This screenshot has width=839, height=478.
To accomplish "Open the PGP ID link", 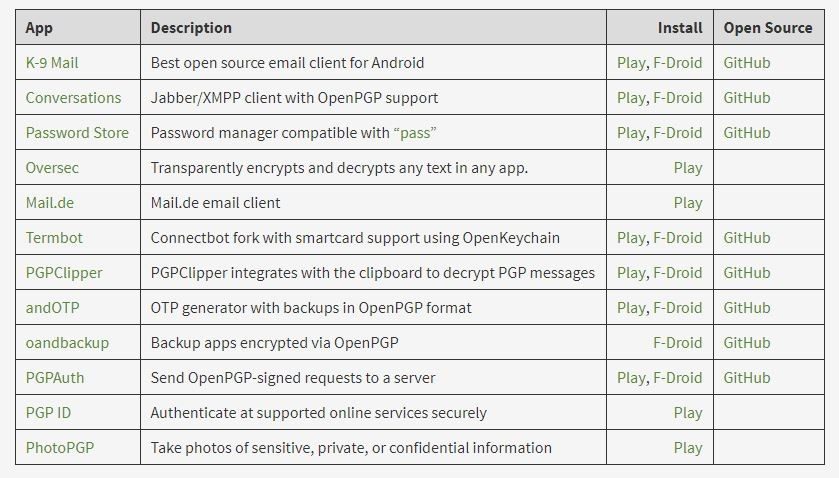I will (50, 413).
